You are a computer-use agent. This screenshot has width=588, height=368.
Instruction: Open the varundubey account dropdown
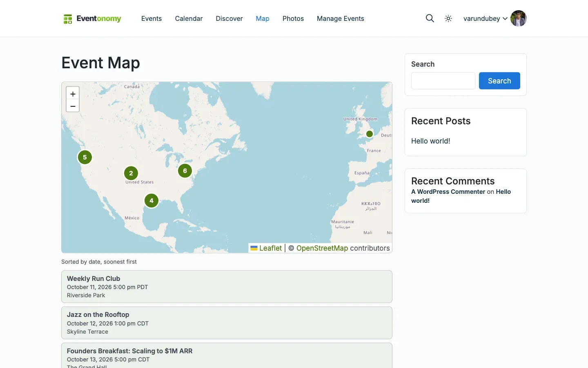click(x=486, y=18)
